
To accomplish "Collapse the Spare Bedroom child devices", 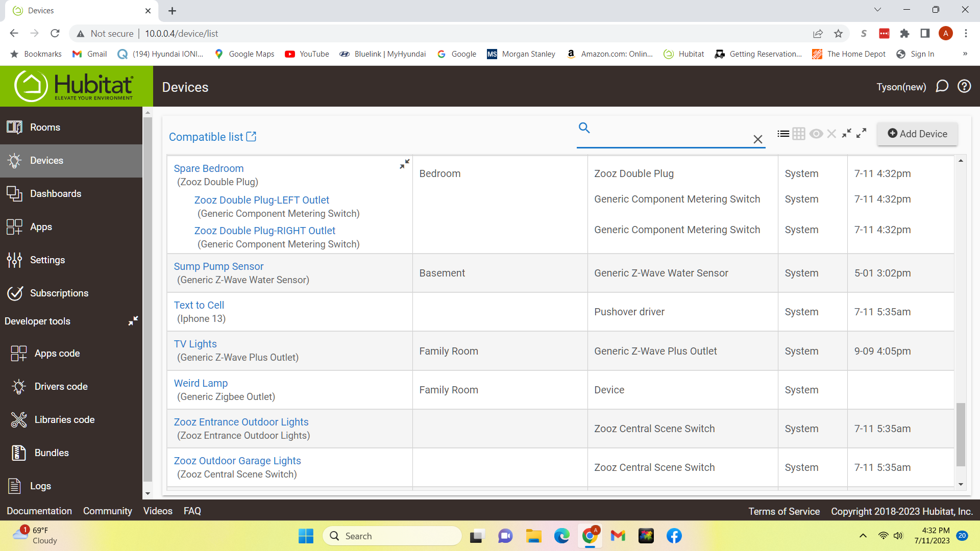I will coord(404,164).
